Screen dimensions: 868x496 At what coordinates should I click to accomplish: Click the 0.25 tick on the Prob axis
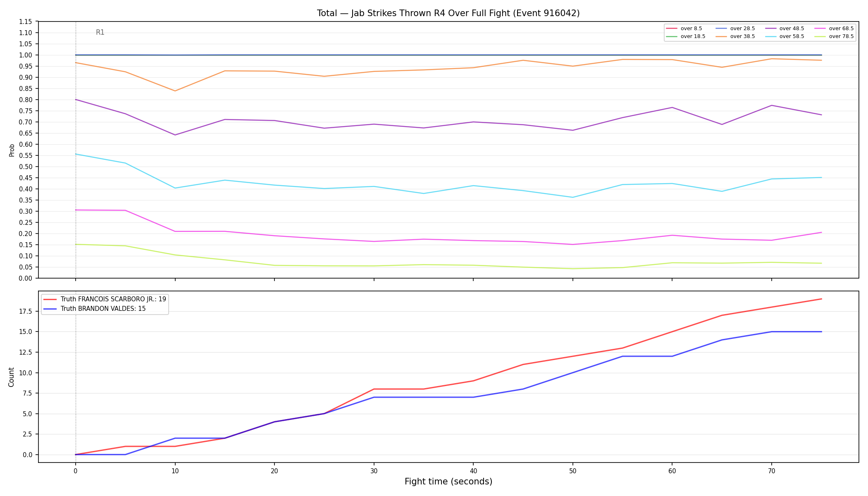(26, 222)
